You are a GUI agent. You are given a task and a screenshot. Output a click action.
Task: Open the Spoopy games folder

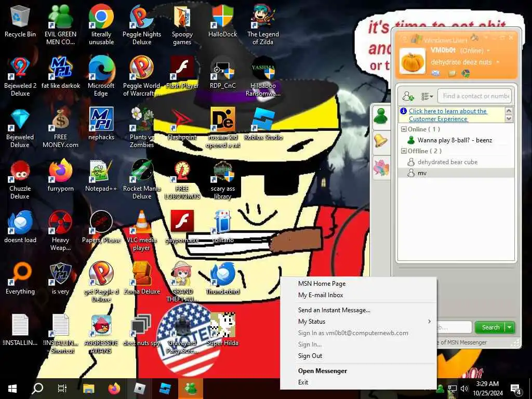(182, 25)
